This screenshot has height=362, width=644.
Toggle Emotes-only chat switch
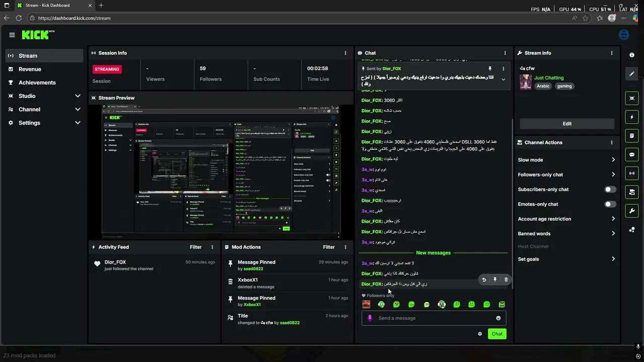pos(610,204)
